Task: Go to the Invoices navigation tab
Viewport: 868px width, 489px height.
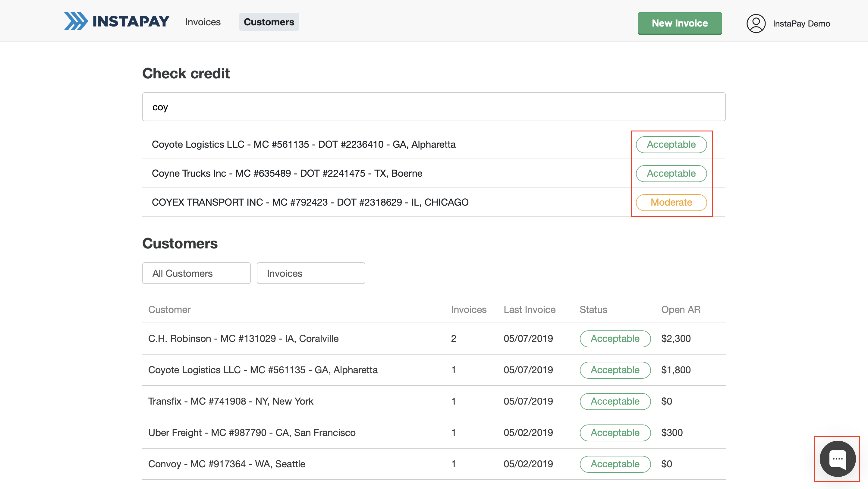Action: (203, 22)
